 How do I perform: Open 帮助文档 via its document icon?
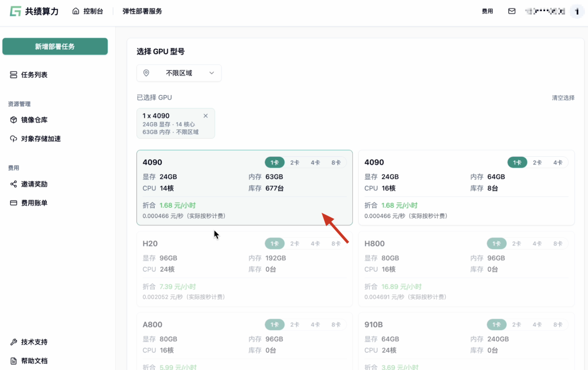pos(13,361)
